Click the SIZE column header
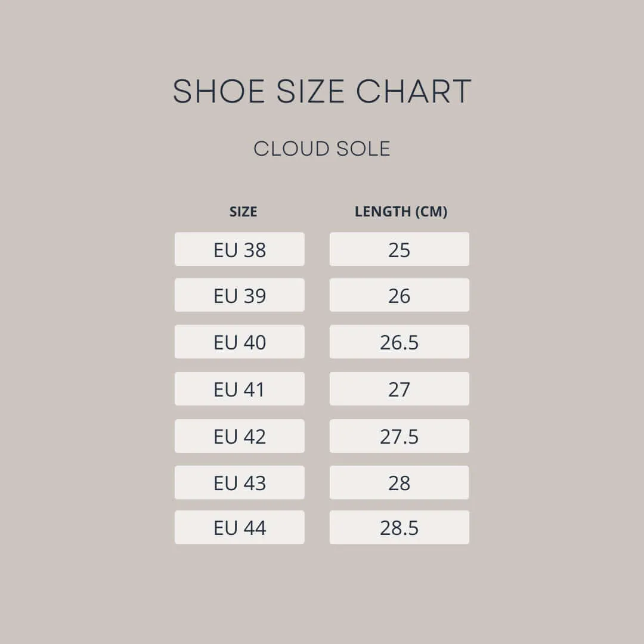644x644 pixels. click(x=243, y=212)
